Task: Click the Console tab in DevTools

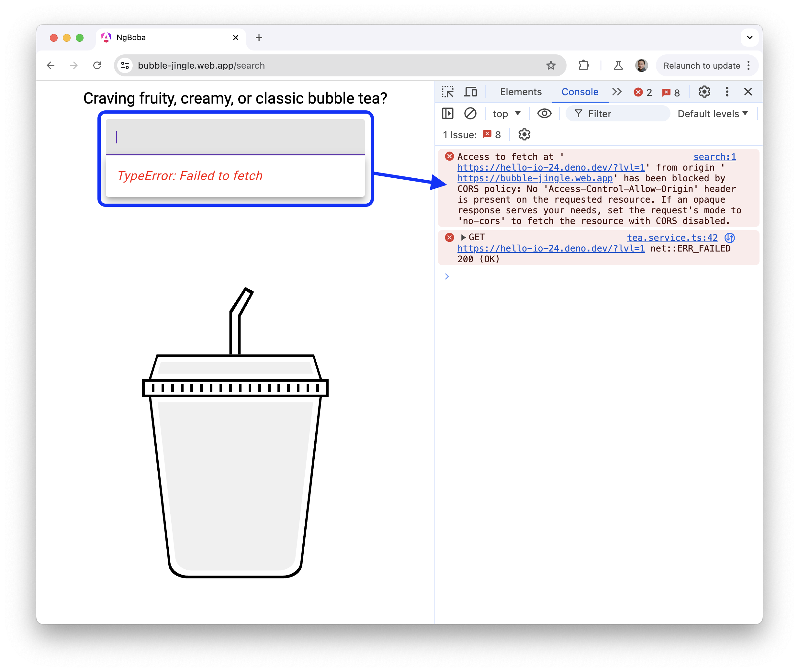Action: click(579, 92)
